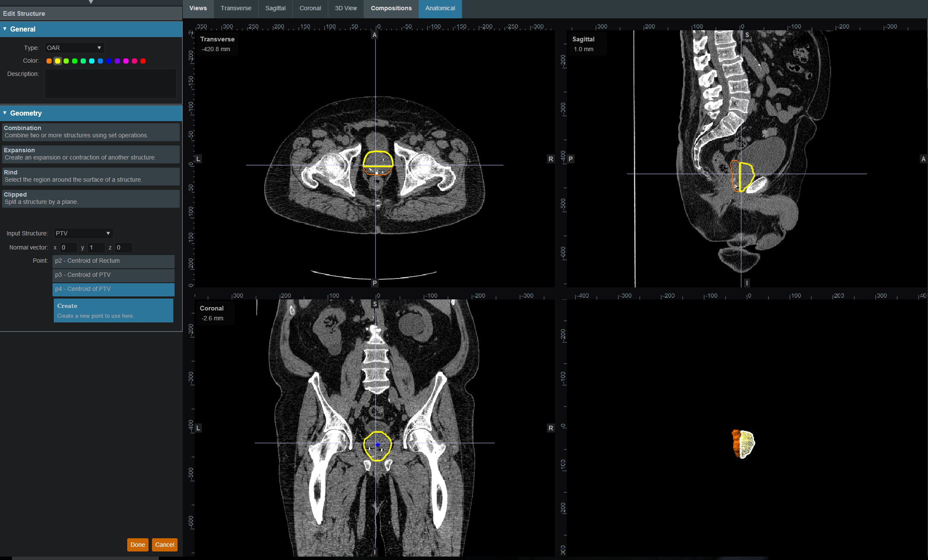The height and width of the screenshot is (560, 928).
Task: Open the Input Structure dropdown showing PTV
Action: coord(83,233)
